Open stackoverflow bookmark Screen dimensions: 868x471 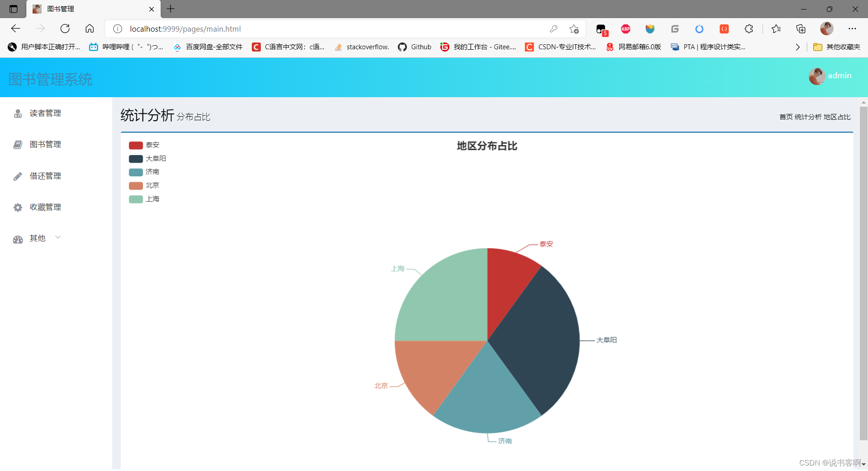click(x=362, y=47)
